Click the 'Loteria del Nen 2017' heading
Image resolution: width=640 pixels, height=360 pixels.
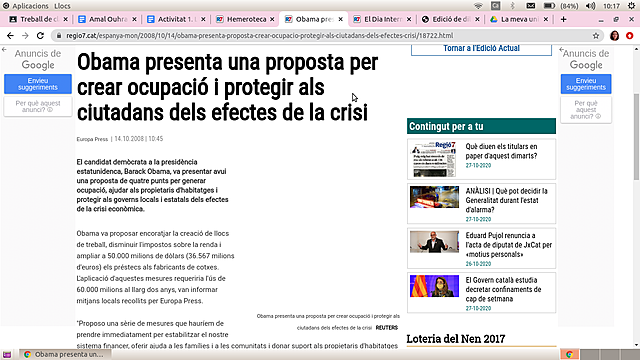(456, 339)
